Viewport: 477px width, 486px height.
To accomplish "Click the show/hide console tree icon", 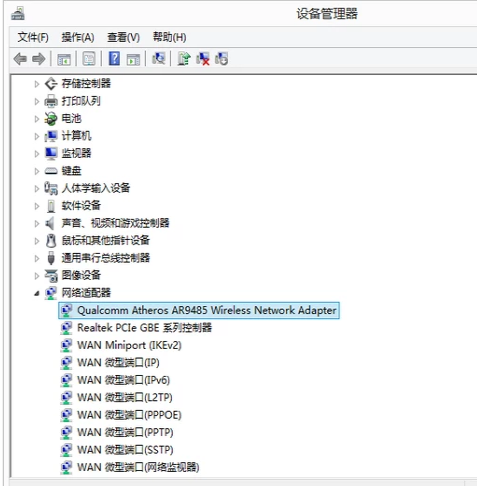I will pyautogui.click(x=64, y=59).
